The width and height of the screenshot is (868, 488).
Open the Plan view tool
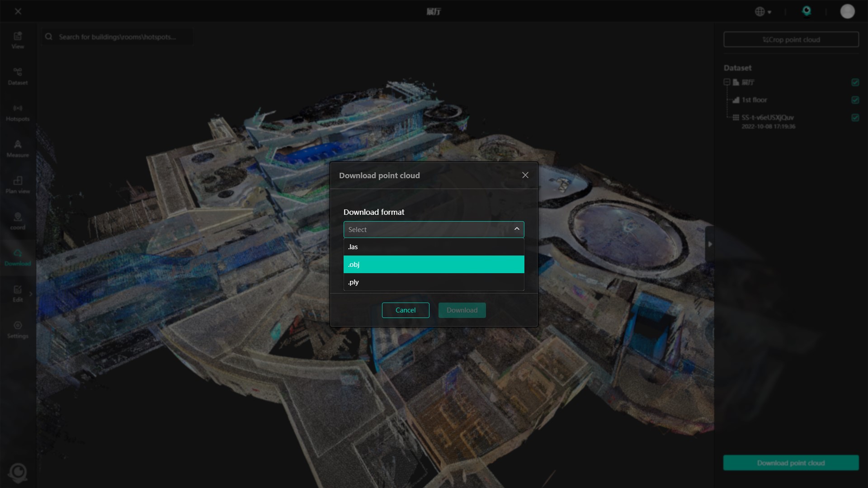pos(18,185)
